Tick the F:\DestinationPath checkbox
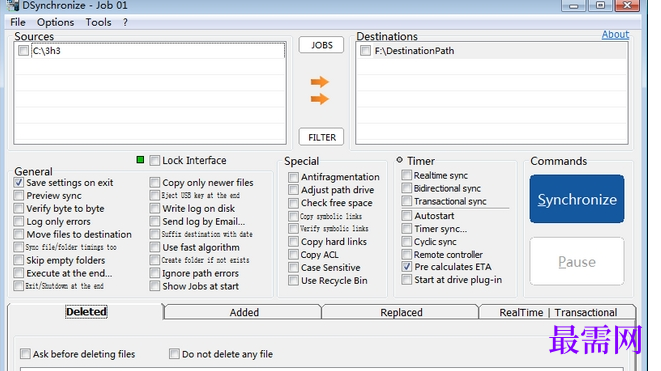 coord(365,51)
